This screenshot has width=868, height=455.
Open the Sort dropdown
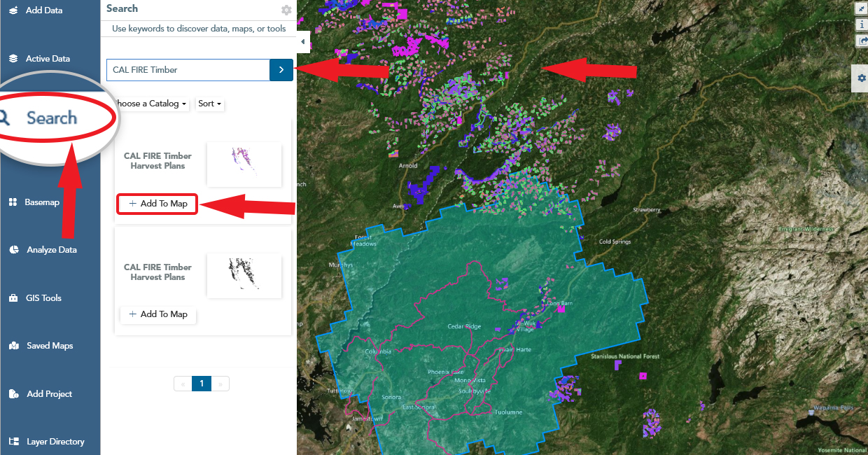209,104
